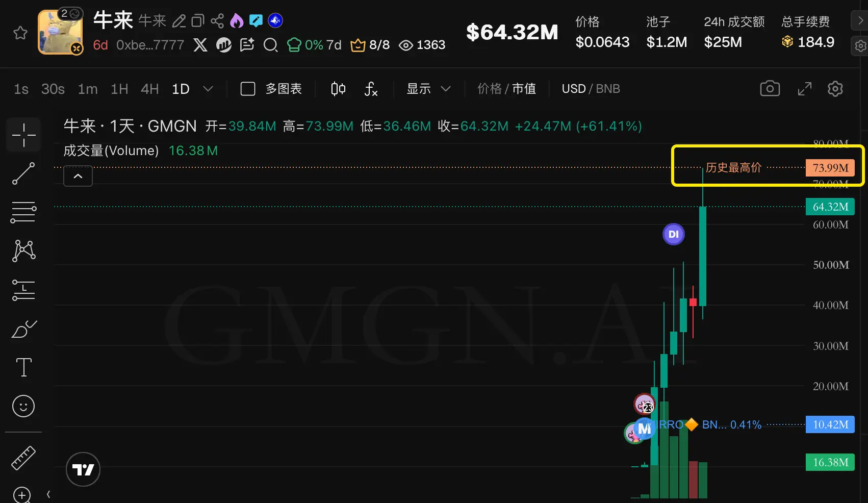Search the token with the magnifier icon
This screenshot has height=503, width=868.
271,45
